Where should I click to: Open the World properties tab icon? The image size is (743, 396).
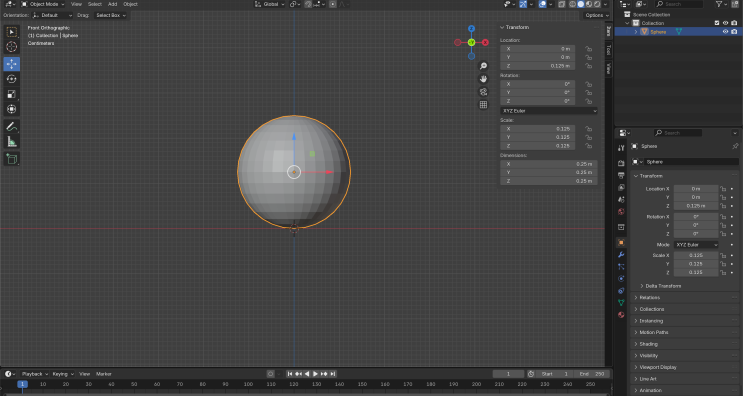(621, 212)
